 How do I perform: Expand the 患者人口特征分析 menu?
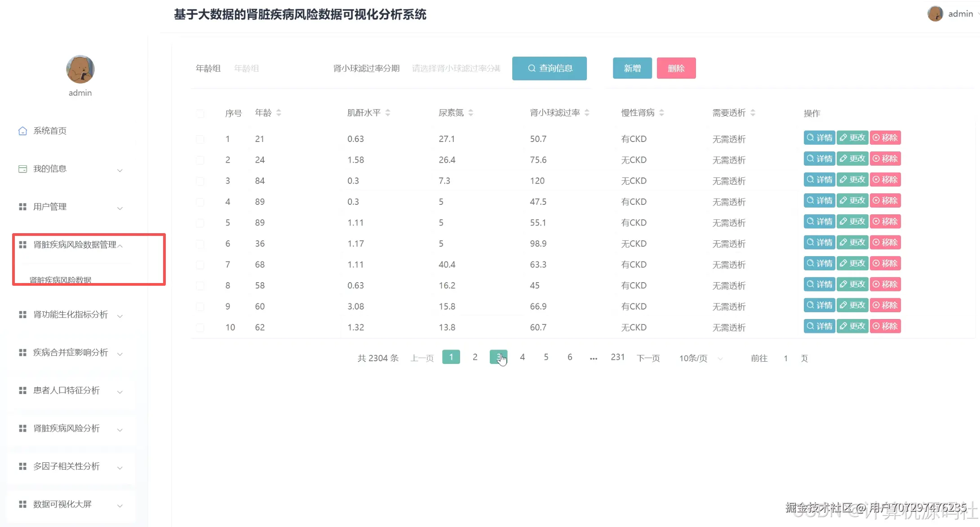[66, 390]
